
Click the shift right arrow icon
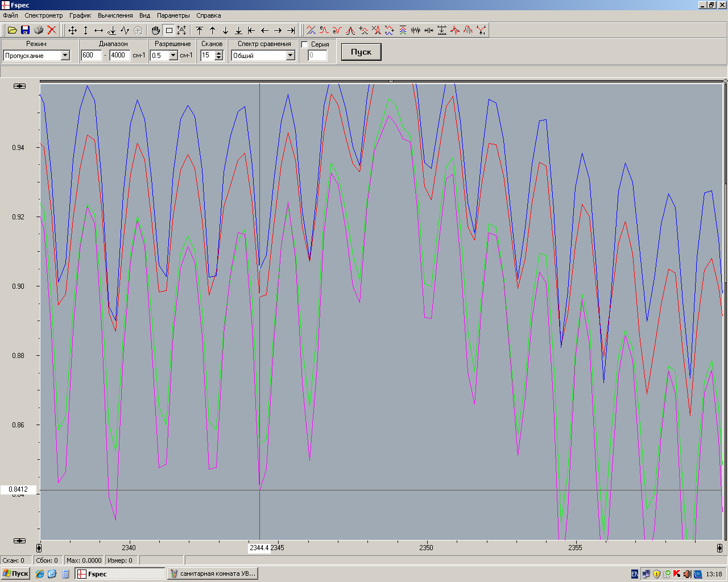click(x=278, y=30)
